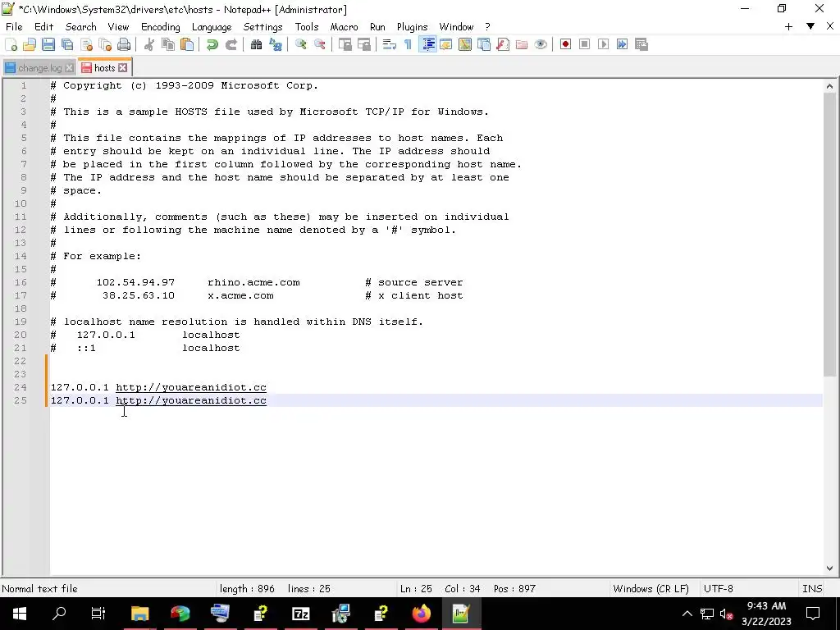
Task: Open the Plugins menu
Action: pyautogui.click(x=412, y=27)
